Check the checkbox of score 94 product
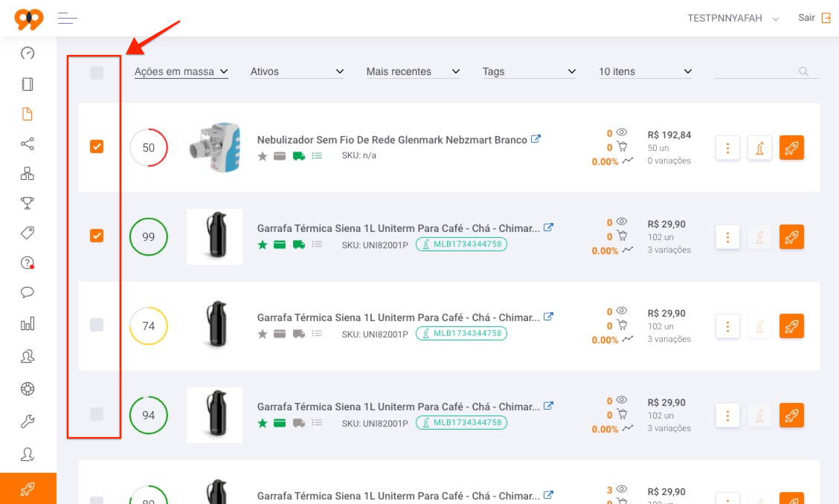This screenshot has width=839, height=504. 96,414
